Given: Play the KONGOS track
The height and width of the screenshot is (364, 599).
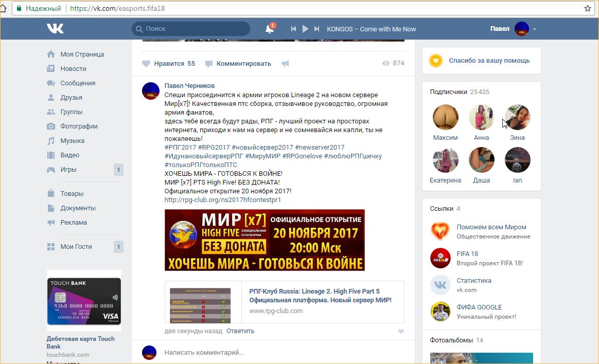Looking at the screenshot, I should click(x=305, y=29).
